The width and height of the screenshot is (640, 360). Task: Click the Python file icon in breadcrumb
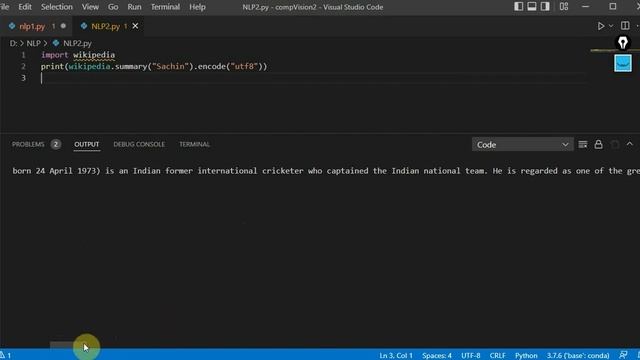coord(56,43)
